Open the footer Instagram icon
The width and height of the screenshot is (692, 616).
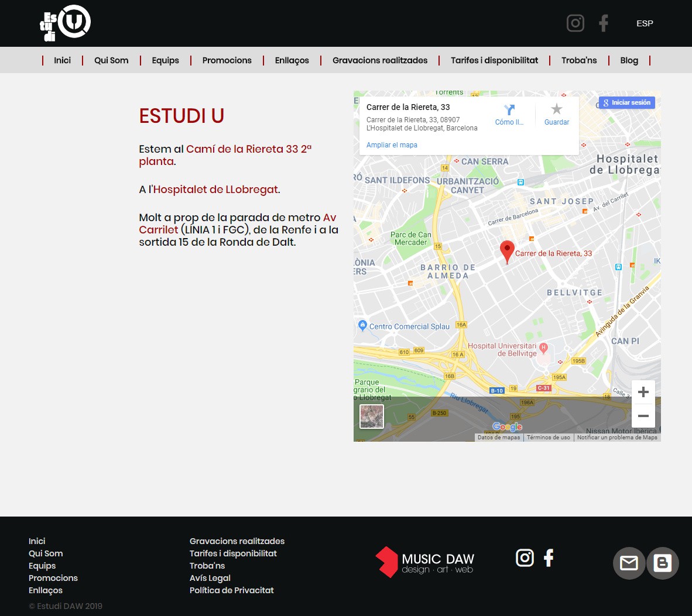(525, 558)
